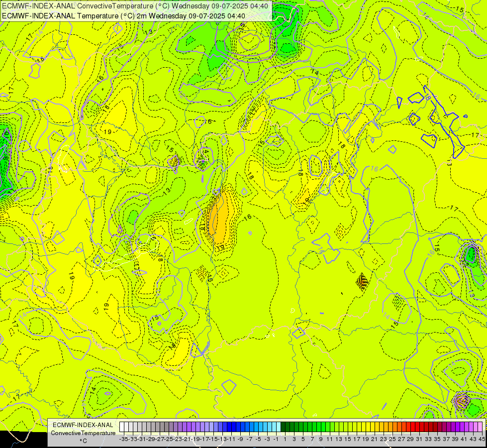Click the 'Temperature (°C) 2m' title line
The image size is (487, 448).
(123, 16)
